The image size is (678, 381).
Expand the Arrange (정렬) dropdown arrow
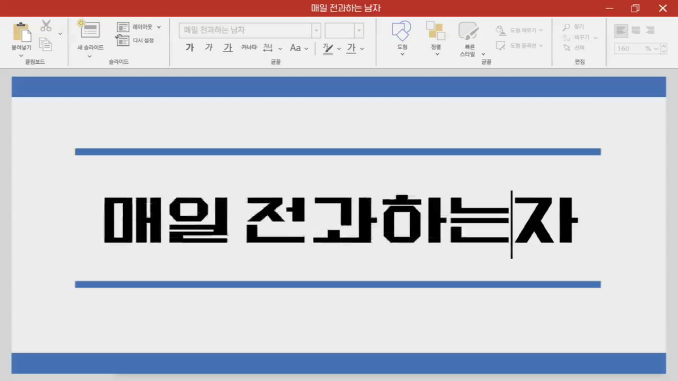coord(437,54)
